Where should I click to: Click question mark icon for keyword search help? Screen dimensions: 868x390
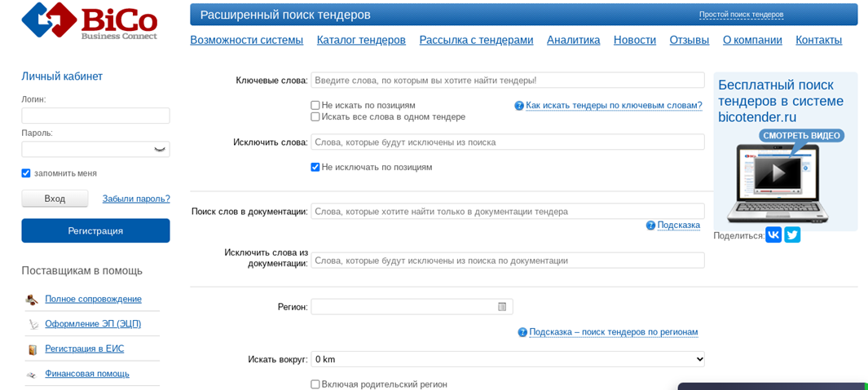click(x=519, y=106)
